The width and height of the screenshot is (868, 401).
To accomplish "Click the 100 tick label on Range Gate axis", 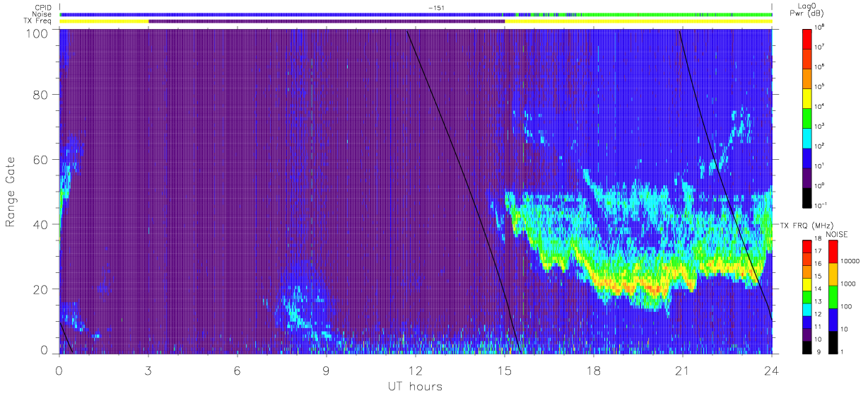I will click(x=37, y=33).
